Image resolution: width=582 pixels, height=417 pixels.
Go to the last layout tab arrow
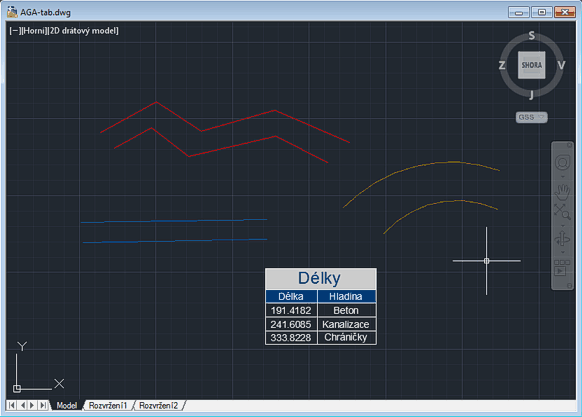click(43, 405)
